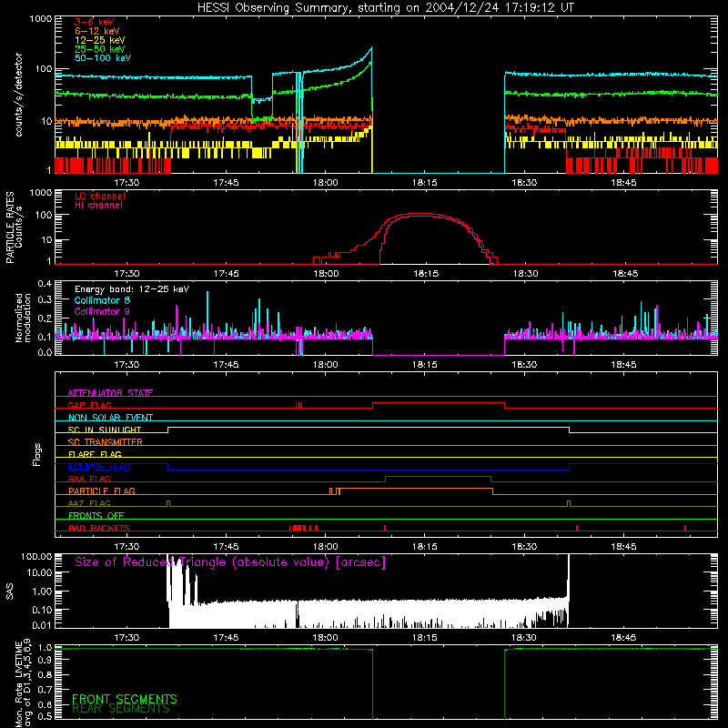Click the GAP FLAG label
The height and width of the screenshot is (728, 728).
click(89, 405)
